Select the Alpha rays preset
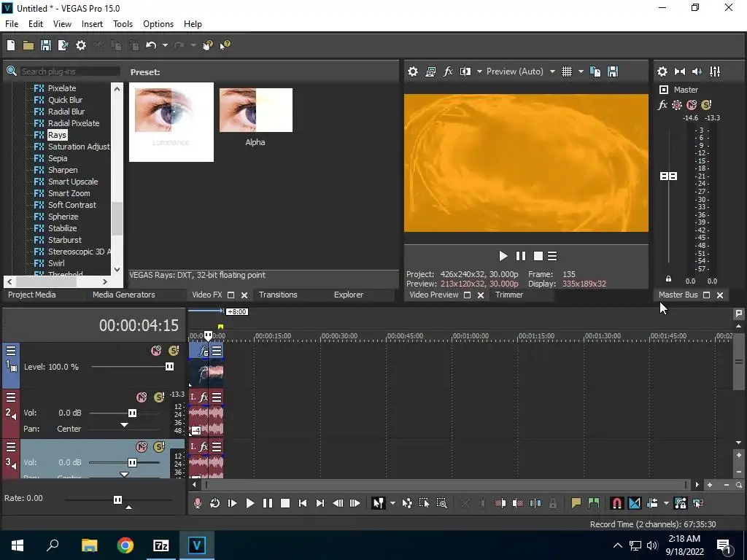The width and height of the screenshot is (747, 560). [256, 117]
